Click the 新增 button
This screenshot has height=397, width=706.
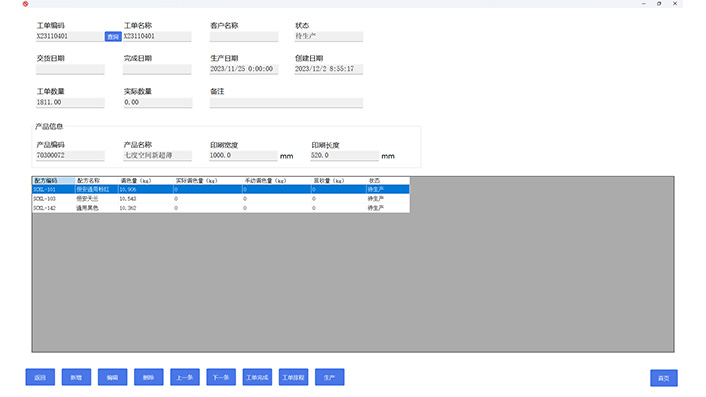pyautogui.click(x=76, y=377)
